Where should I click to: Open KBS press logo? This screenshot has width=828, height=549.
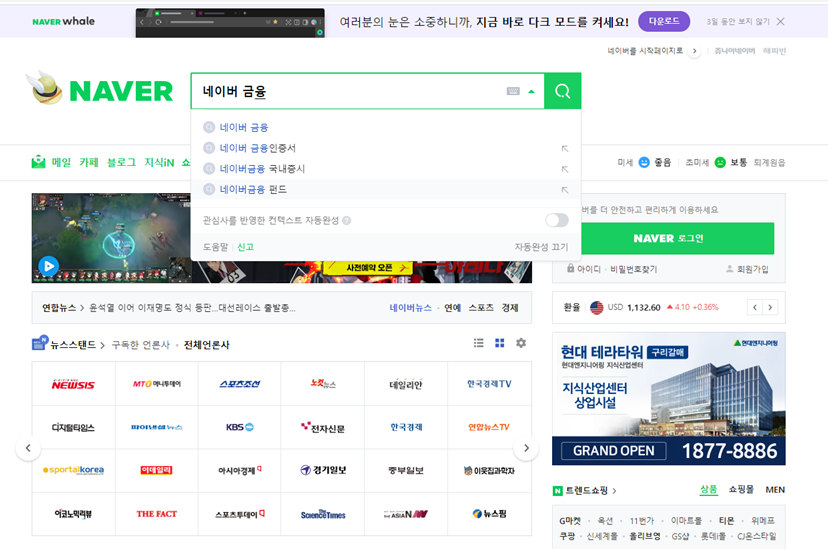(240, 427)
